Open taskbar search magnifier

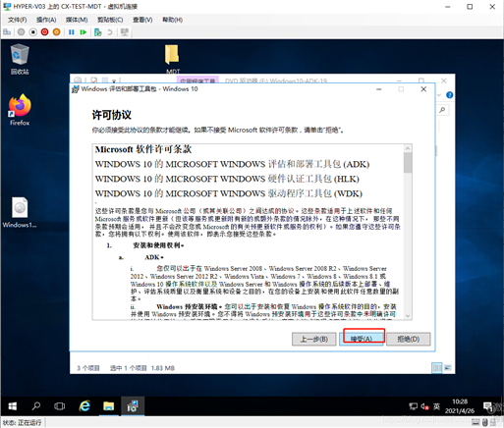tap(36, 406)
